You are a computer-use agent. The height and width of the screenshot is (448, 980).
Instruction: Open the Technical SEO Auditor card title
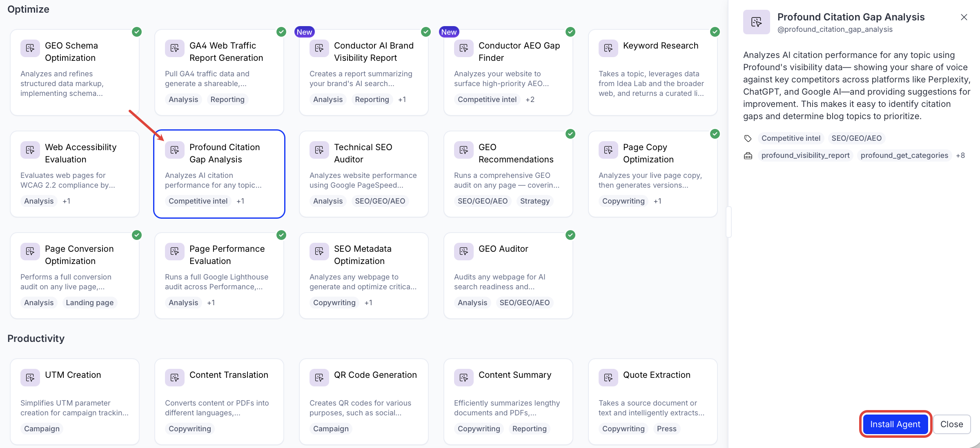[x=363, y=153]
